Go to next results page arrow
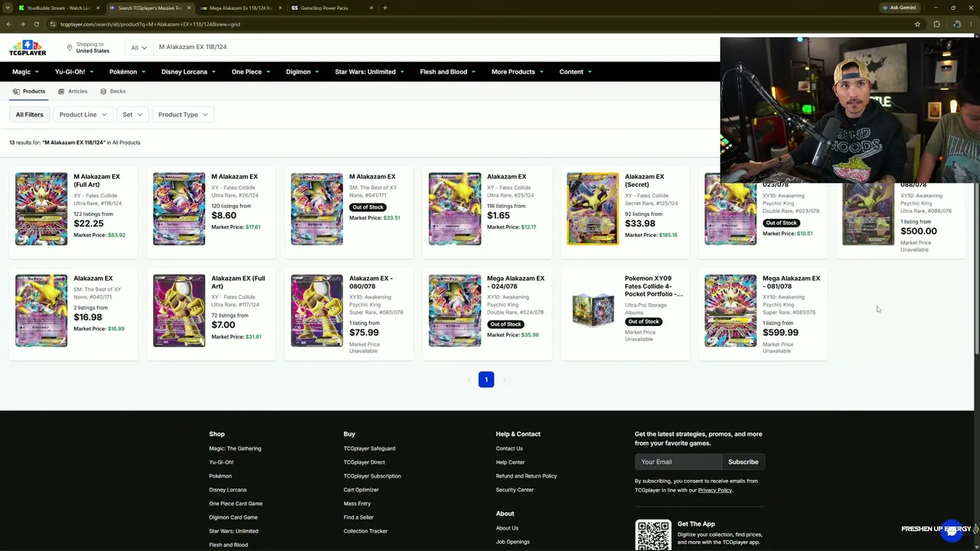980x551 pixels. click(x=504, y=380)
